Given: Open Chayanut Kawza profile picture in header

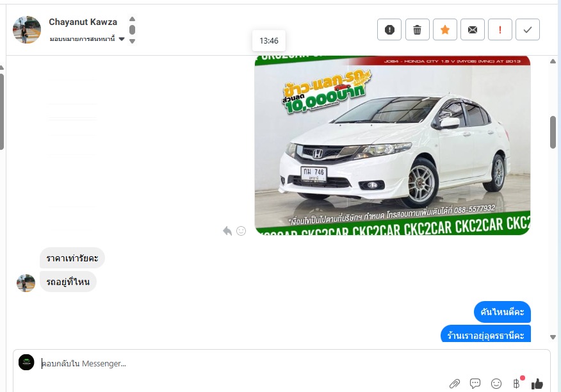Looking at the screenshot, I should tap(27, 29).
